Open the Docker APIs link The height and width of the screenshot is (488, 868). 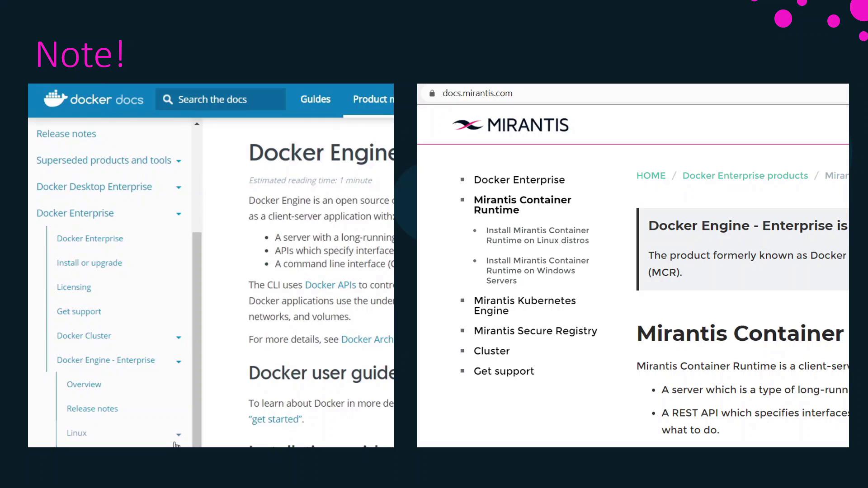click(330, 285)
